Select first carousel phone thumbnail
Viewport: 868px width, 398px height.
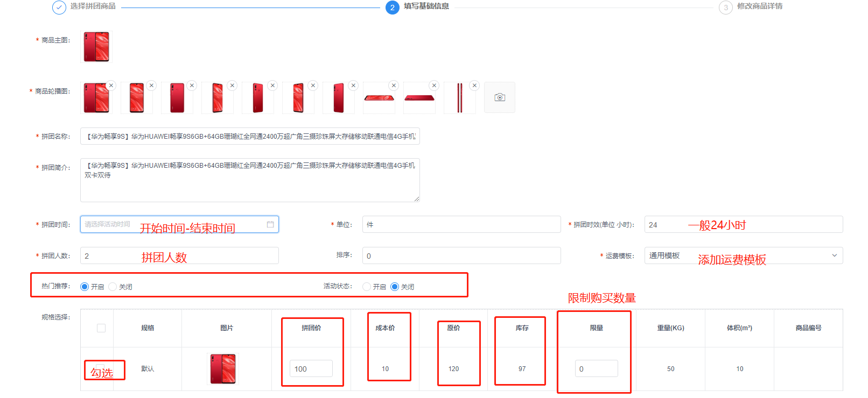[96, 97]
